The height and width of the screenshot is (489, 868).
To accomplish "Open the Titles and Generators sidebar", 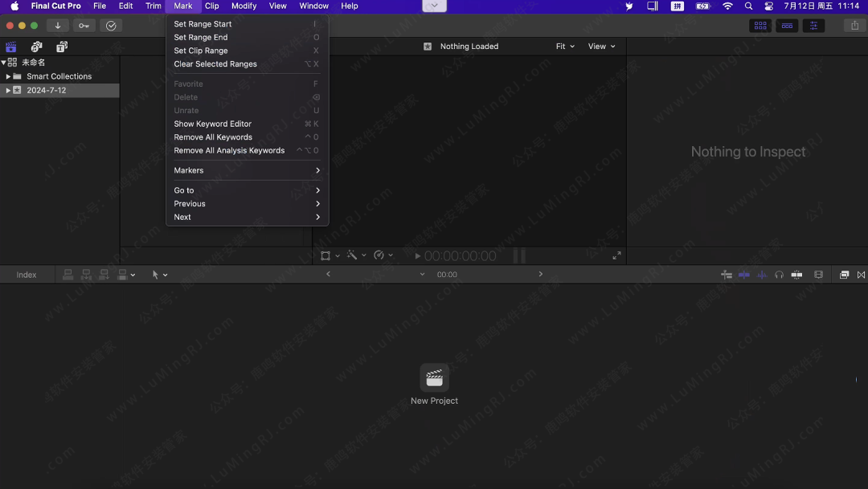I will (62, 47).
